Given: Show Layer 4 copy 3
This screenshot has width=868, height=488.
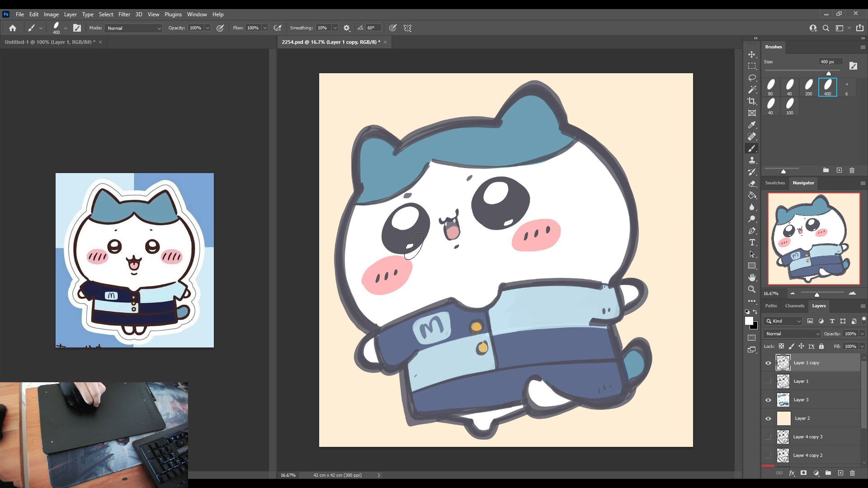Looking at the screenshot, I should 768,437.
